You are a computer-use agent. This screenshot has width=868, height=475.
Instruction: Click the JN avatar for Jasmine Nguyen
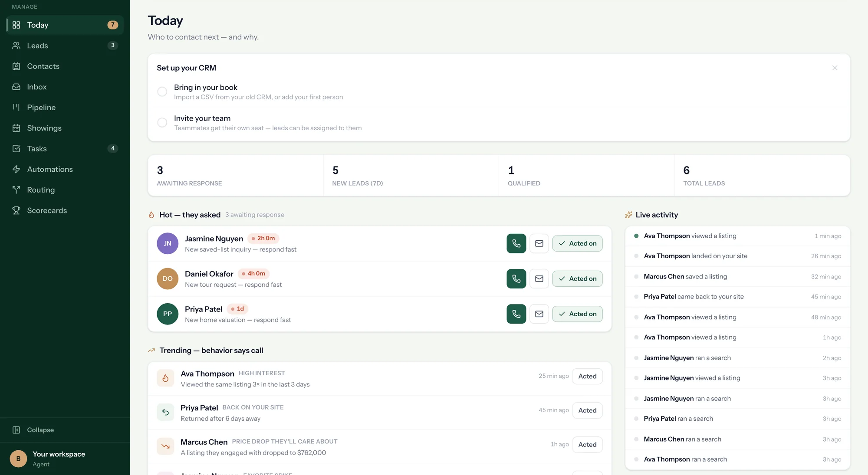[x=168, y=243]
